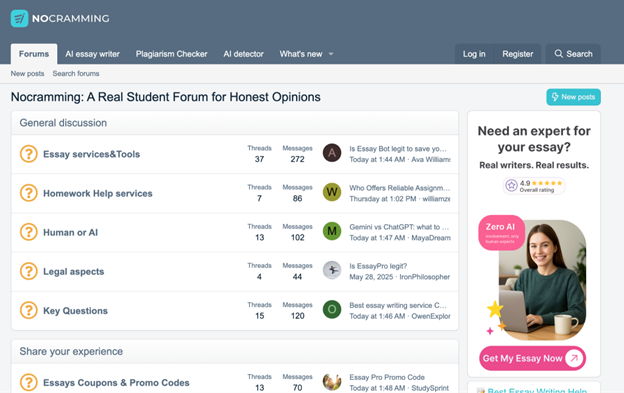624x393 pixels.
Task: Open 'Who Offers Reliable Assignm...' thread
Action: click(x=400, y=188)
